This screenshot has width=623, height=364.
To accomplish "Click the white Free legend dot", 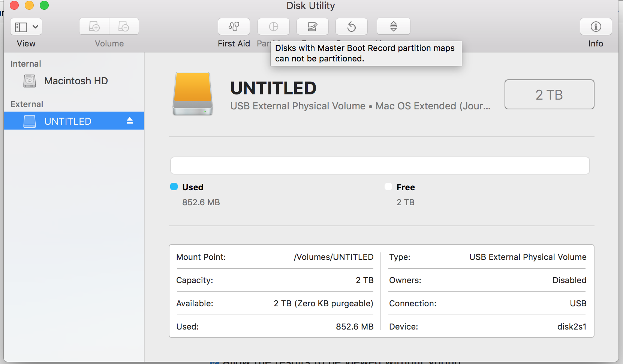I will 388,186.
